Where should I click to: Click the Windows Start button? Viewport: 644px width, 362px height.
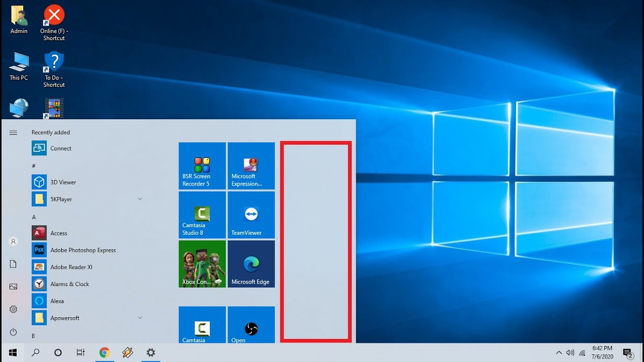[13, 352]
